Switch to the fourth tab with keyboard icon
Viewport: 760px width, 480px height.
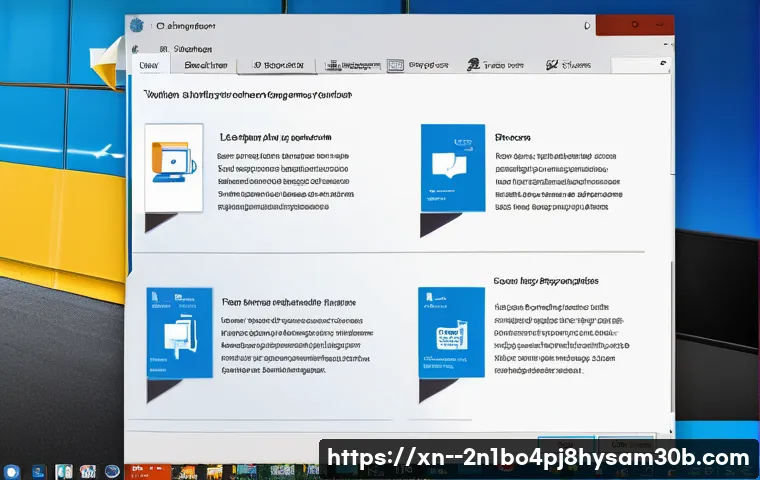350,65
